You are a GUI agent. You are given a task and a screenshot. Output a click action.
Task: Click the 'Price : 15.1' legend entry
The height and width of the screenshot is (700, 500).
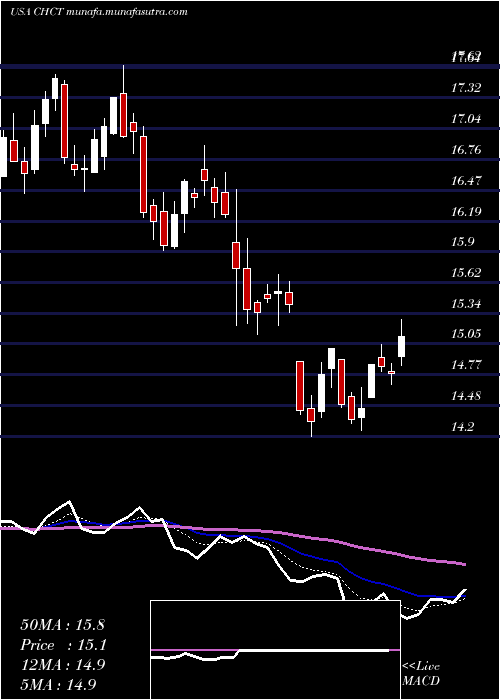62,645
